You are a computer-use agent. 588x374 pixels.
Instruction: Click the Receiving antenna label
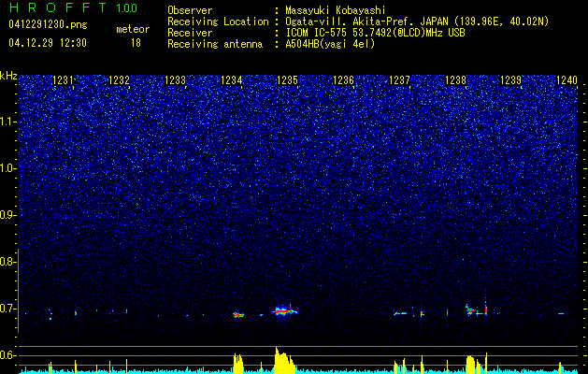215,44
